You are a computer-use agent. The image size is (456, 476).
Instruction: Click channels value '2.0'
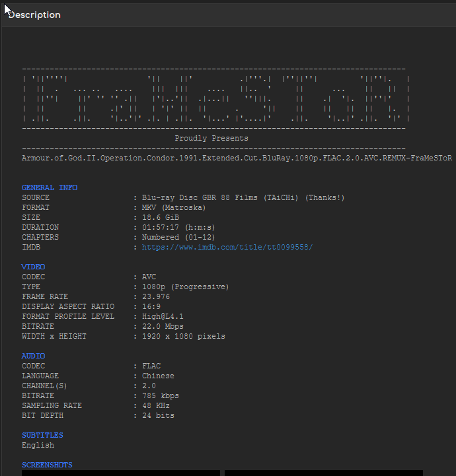149,386
